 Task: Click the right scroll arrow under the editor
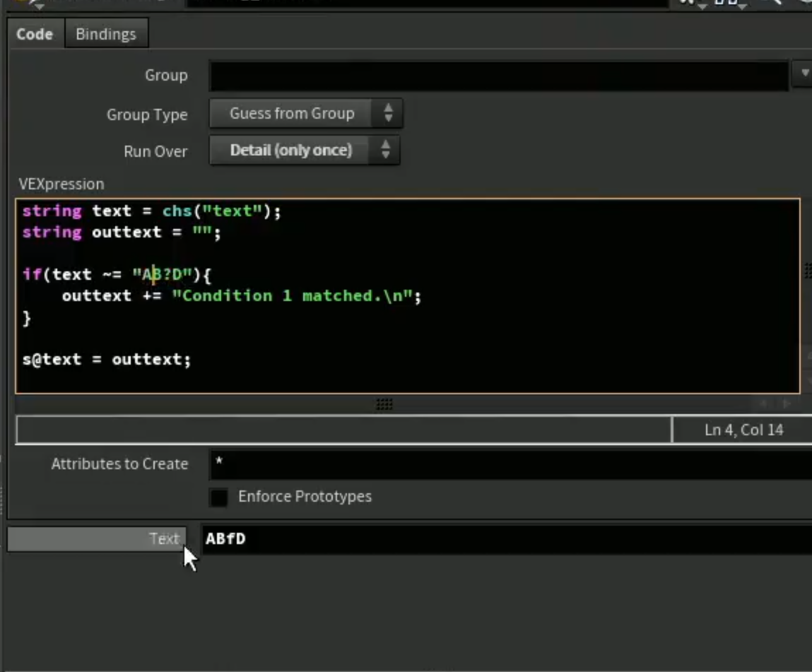click(787, 403)
